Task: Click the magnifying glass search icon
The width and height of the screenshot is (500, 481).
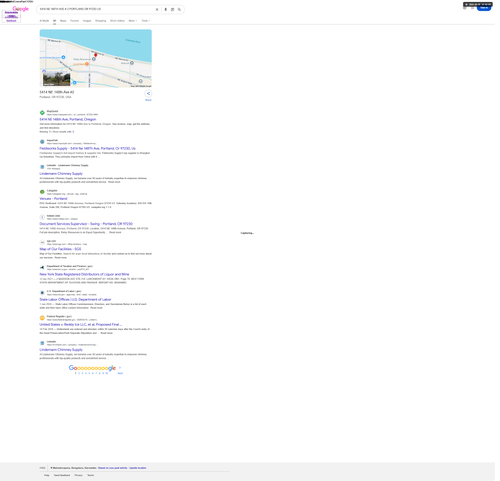Action: coord(179,9)
